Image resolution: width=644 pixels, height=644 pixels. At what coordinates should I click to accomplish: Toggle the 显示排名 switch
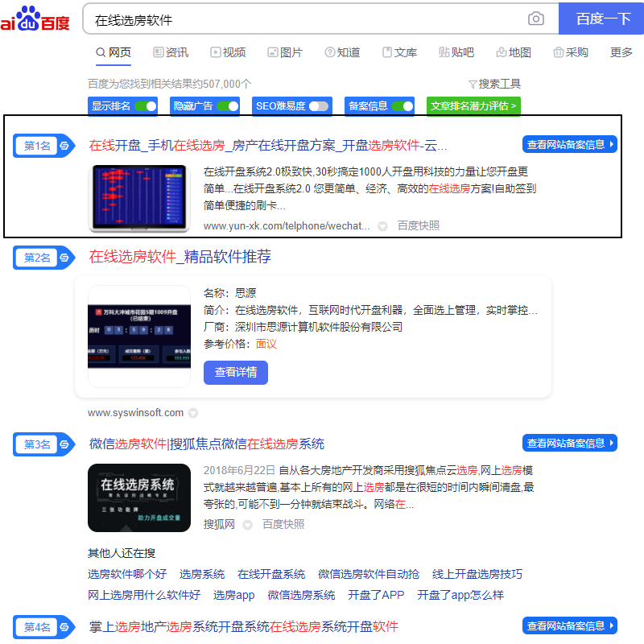coord(146,106)
